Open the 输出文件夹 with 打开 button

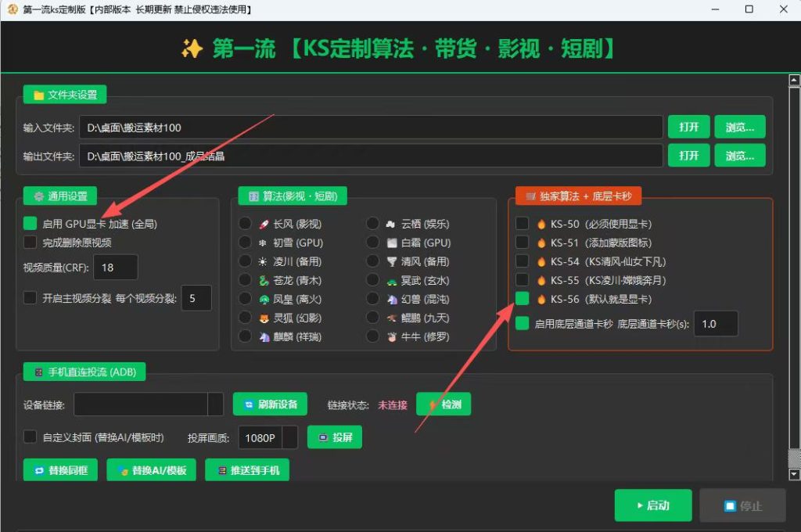point(688,156)
